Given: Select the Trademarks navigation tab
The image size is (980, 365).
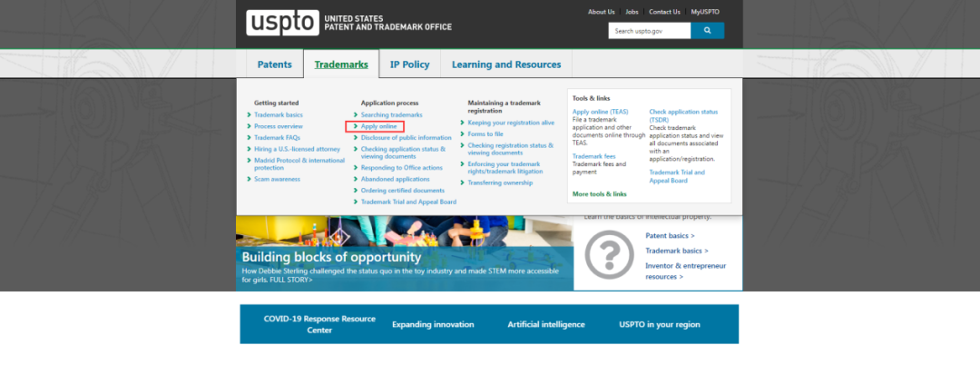Looking at the screenshot, I should click(x=341, y=64).
